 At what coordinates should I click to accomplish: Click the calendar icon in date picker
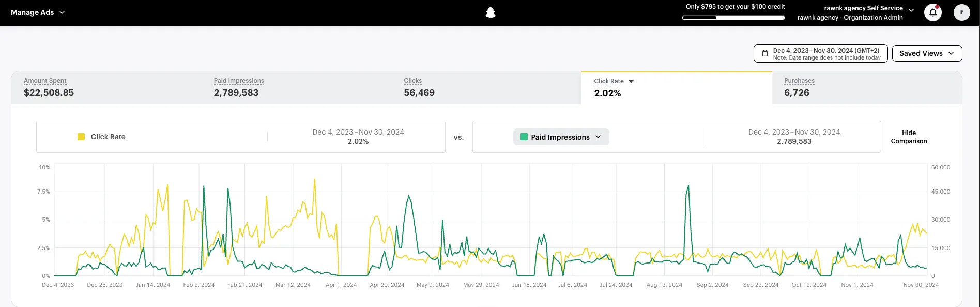click(765, 53)
